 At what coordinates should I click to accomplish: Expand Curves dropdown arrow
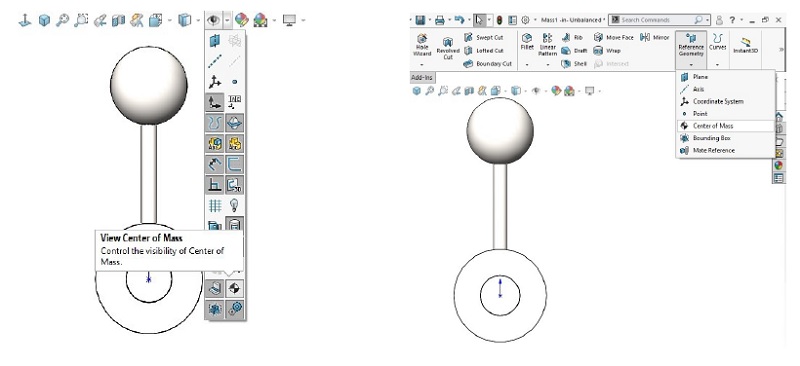click(x=717, y=64)
